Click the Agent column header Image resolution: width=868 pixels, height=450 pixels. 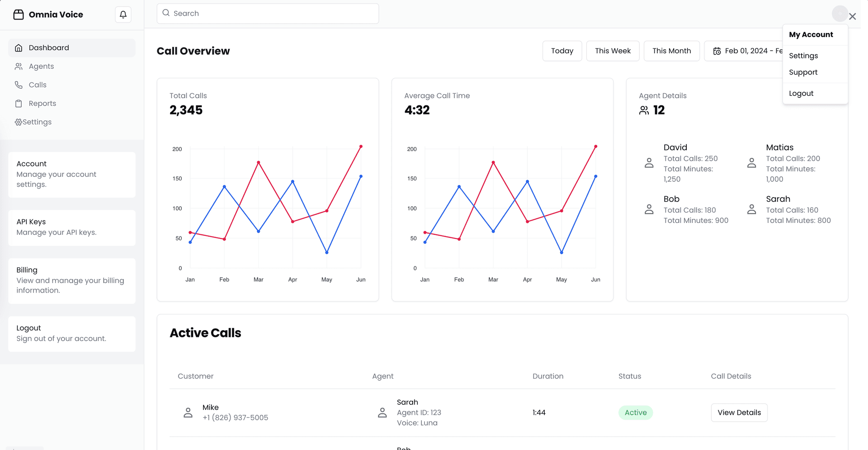pyautogui.click(x=382, y=376)
